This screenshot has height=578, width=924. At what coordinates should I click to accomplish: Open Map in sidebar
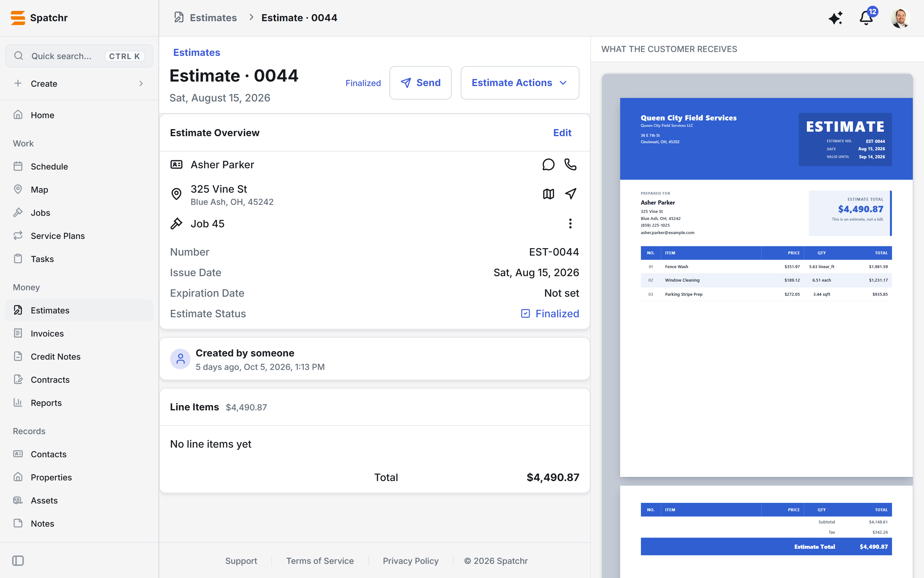(x=79, y=189)
